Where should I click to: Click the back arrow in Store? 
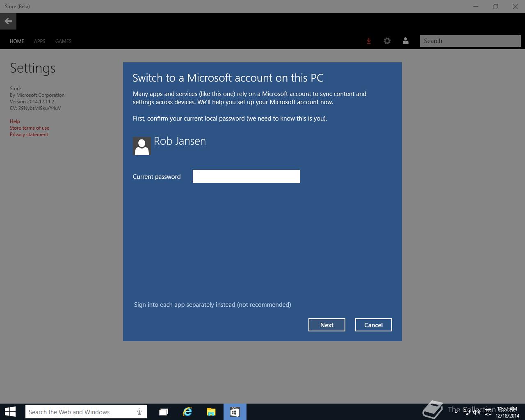(x=8, y=21)
